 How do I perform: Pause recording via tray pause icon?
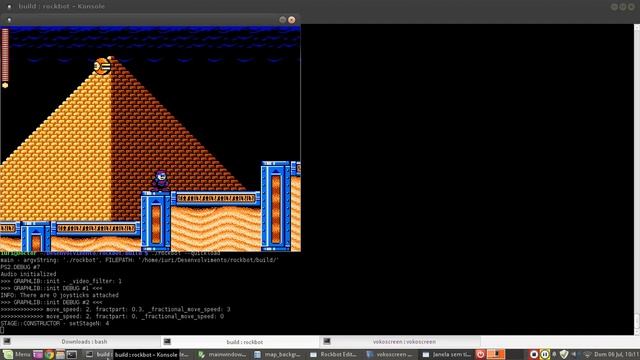pos(544,354)
